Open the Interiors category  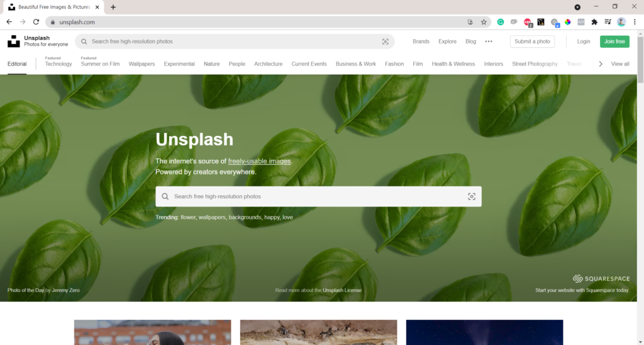(x=493, y=64)
